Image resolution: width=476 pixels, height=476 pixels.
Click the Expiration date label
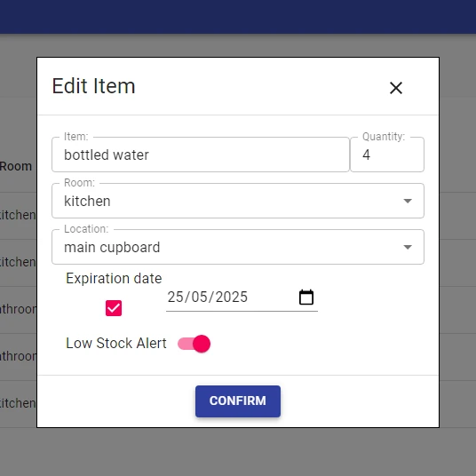pyautogui.click(x=114, y=278)
